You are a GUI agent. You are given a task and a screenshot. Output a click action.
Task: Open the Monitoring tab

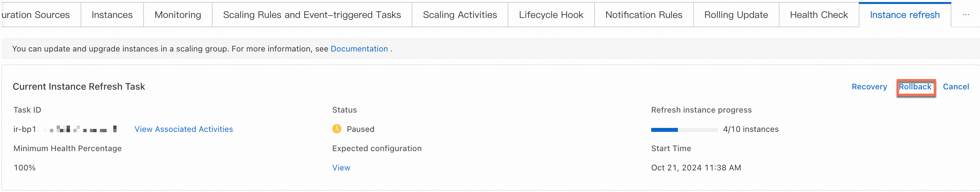[x=178, y=15]
